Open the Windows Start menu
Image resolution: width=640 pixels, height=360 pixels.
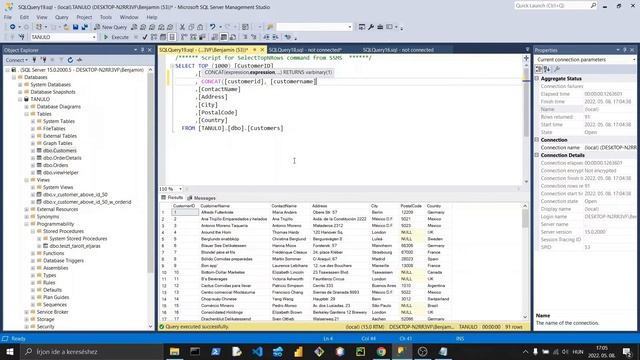10,351
